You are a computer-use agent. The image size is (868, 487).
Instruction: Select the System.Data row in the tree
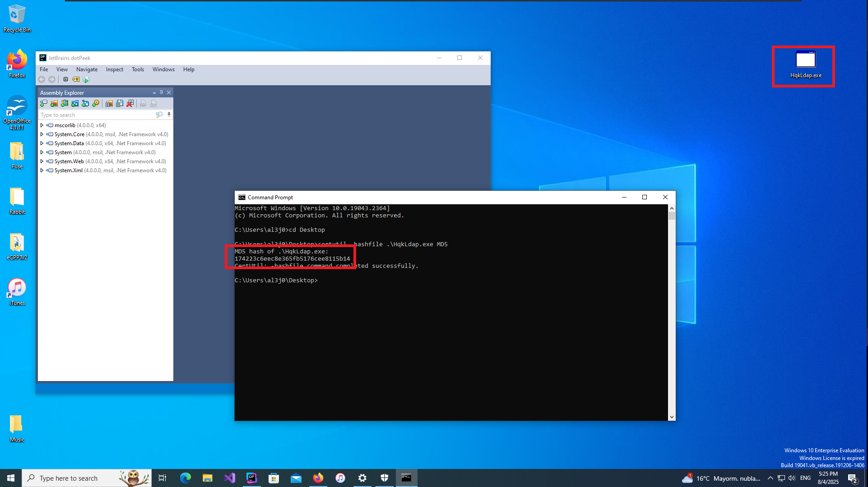point(106,143)
